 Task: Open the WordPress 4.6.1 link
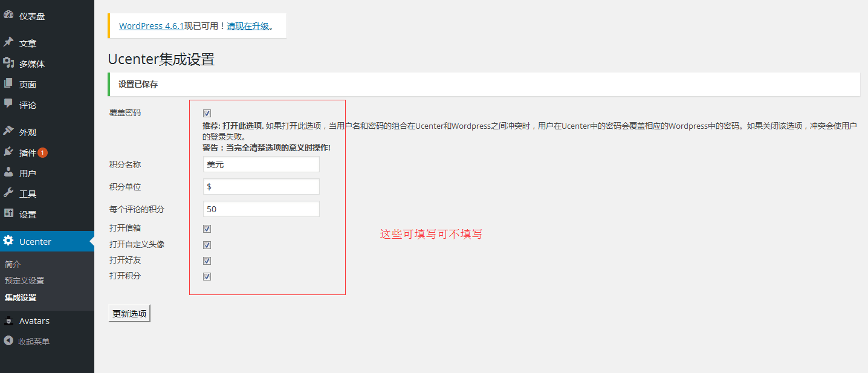(152, 26)
